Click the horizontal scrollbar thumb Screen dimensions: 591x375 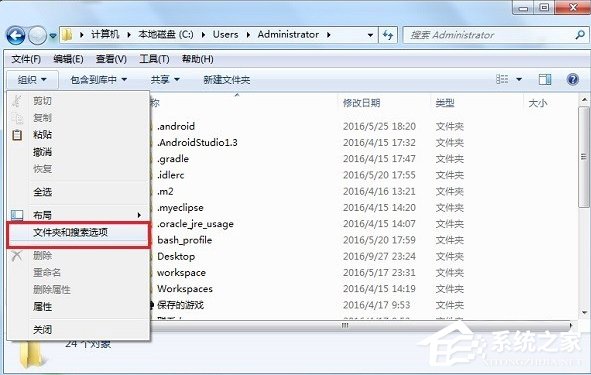(x=344, y=325)
